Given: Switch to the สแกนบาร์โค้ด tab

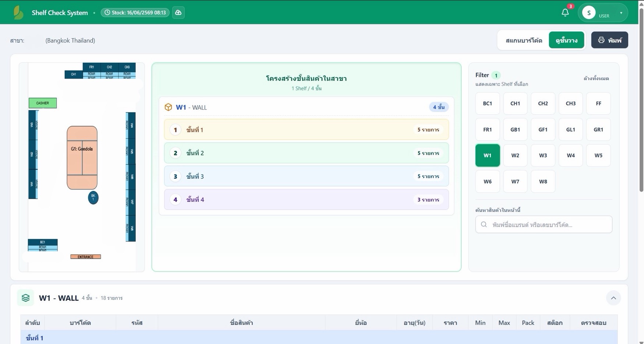Looking at the screenshot, I should [x=524, y=40].
